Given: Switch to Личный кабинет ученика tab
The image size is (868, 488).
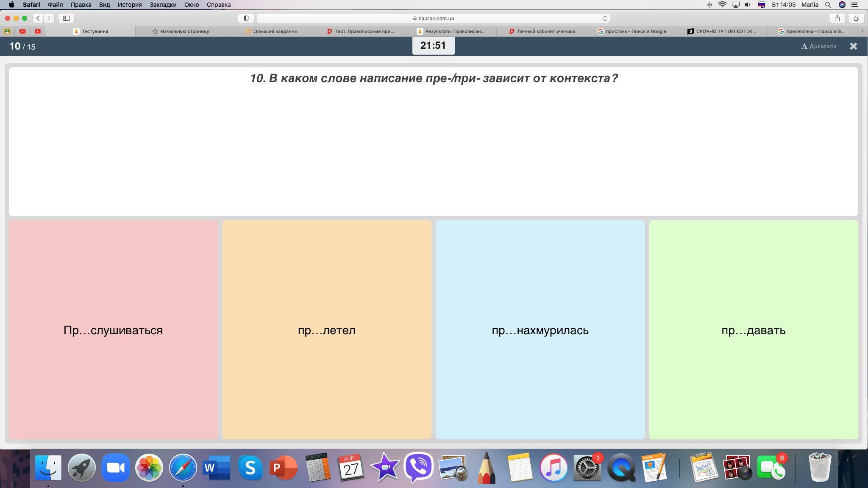Looking at the screenshot, I should [x=542, y=31].
